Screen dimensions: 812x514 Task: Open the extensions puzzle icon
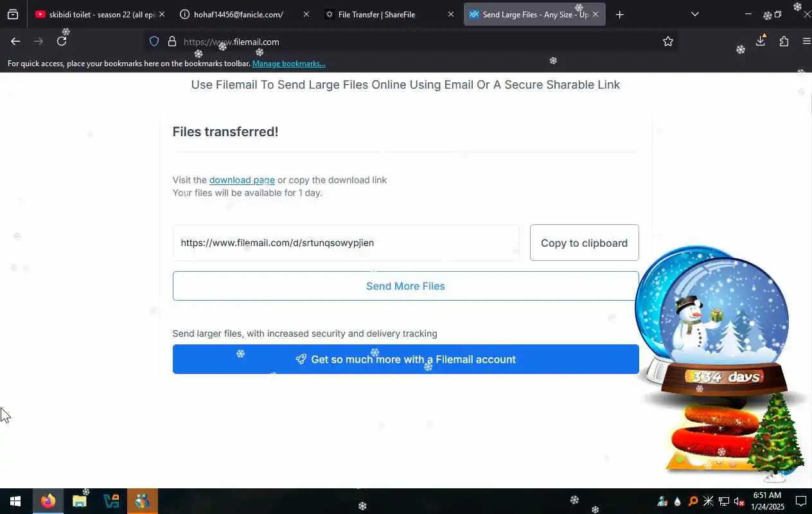click(784, 41)
